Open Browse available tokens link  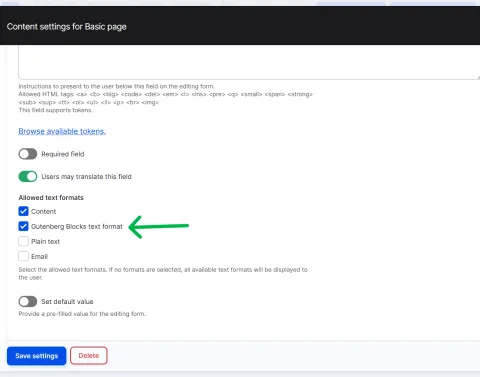click(62, 131)
